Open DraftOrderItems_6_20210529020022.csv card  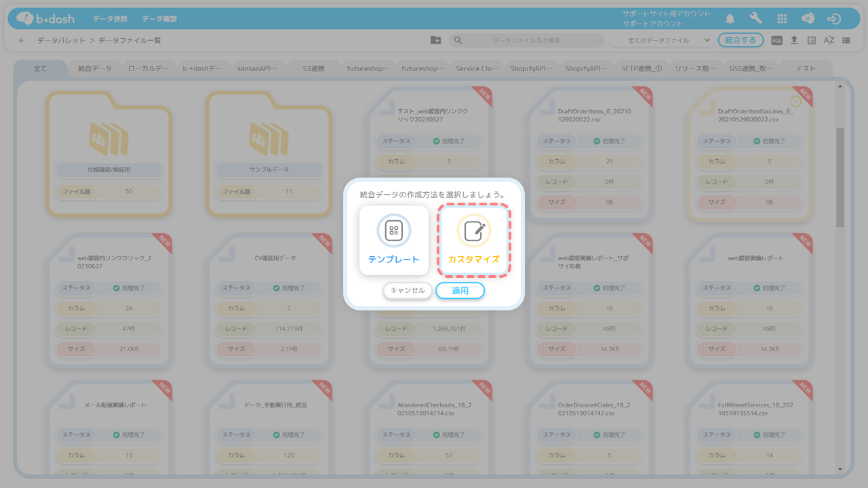click(x=589, y=155)
